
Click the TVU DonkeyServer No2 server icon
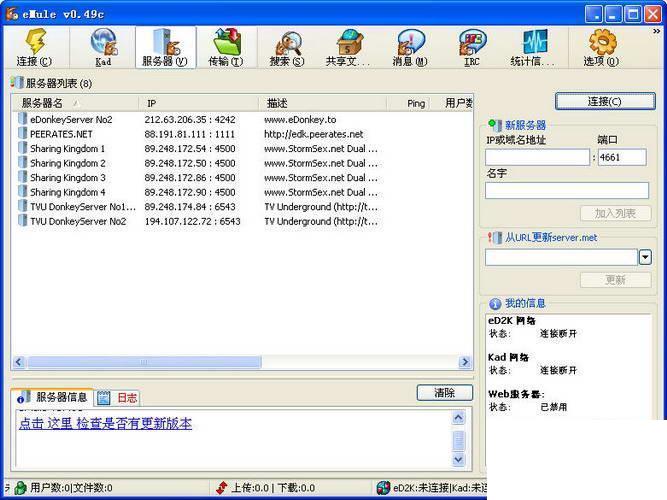coord(23,220)
